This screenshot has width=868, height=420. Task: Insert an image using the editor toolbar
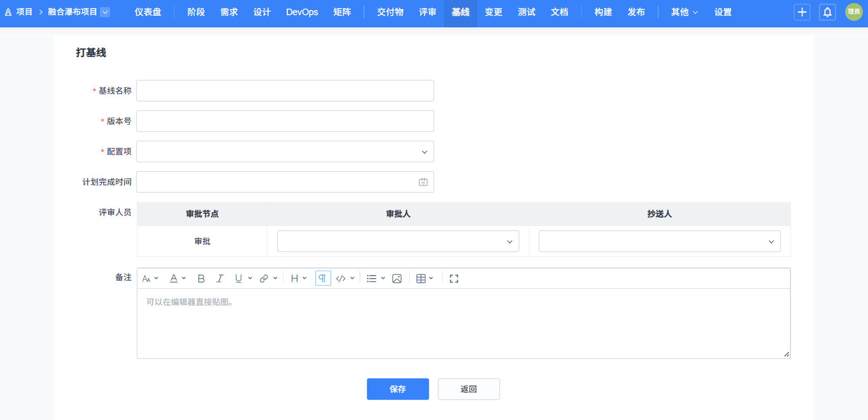[x=397, y=279]
